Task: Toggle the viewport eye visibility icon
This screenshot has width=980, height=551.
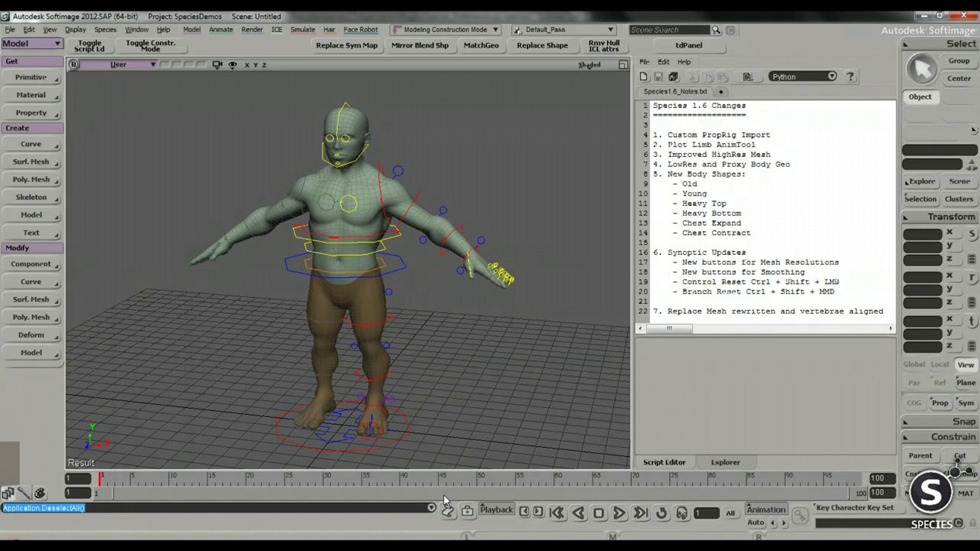Action: 233,65
